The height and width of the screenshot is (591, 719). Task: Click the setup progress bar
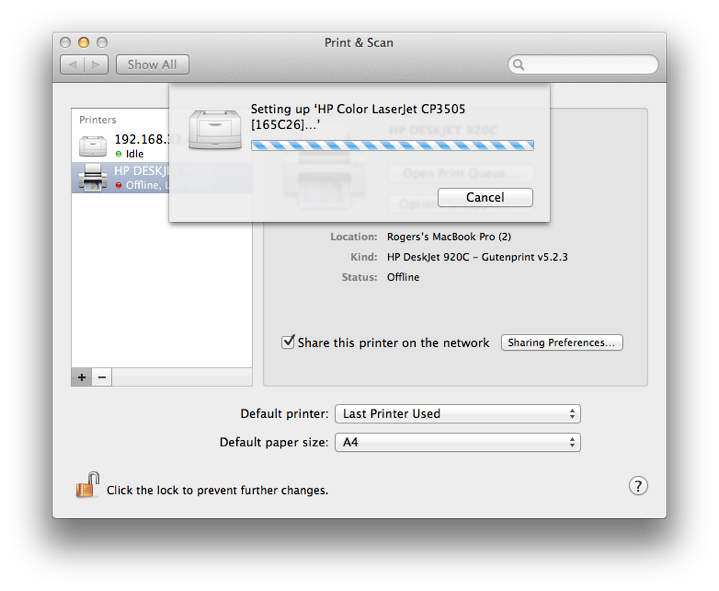tap(392, 146)
